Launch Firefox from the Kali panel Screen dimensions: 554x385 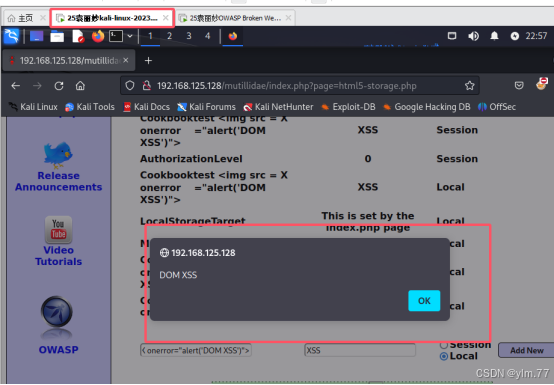pyautogui.click(x=98, y=36)
